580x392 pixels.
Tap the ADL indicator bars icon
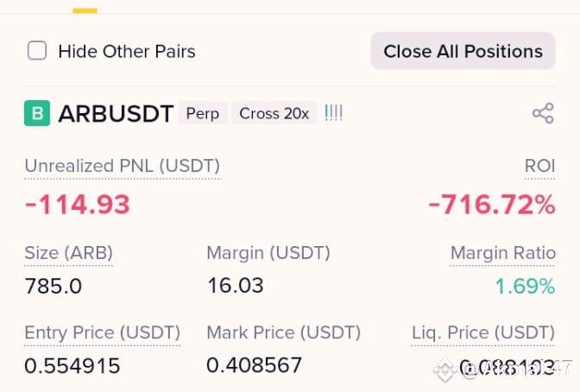tap(333, 113)
